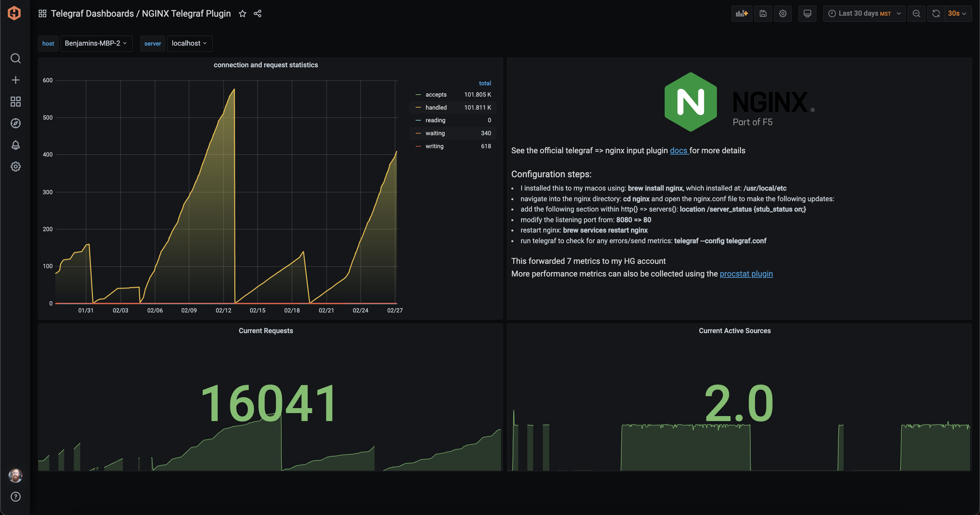The image size is (980, 515).
Task: Hide the waiting series
Action: click(435, 133)
